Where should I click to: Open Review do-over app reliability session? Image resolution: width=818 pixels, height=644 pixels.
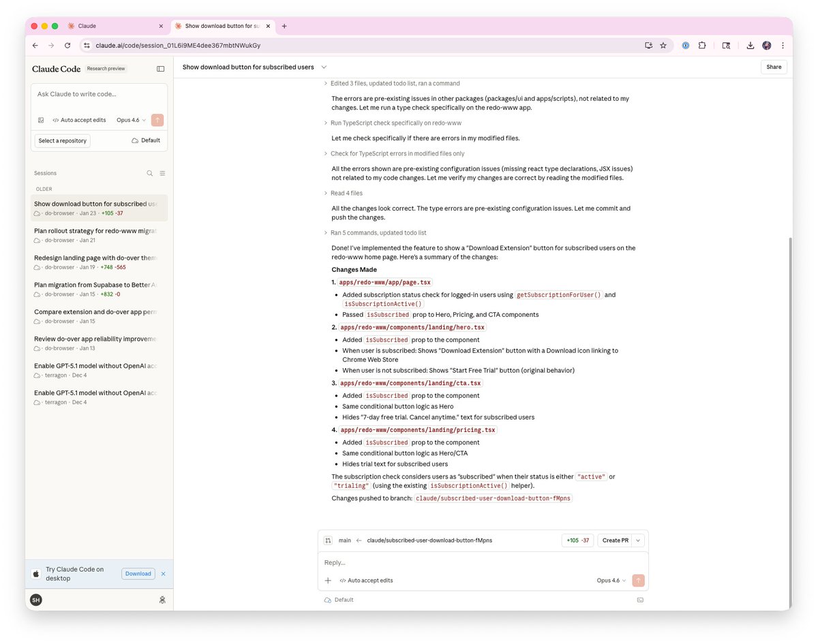[x=99, y=343]
